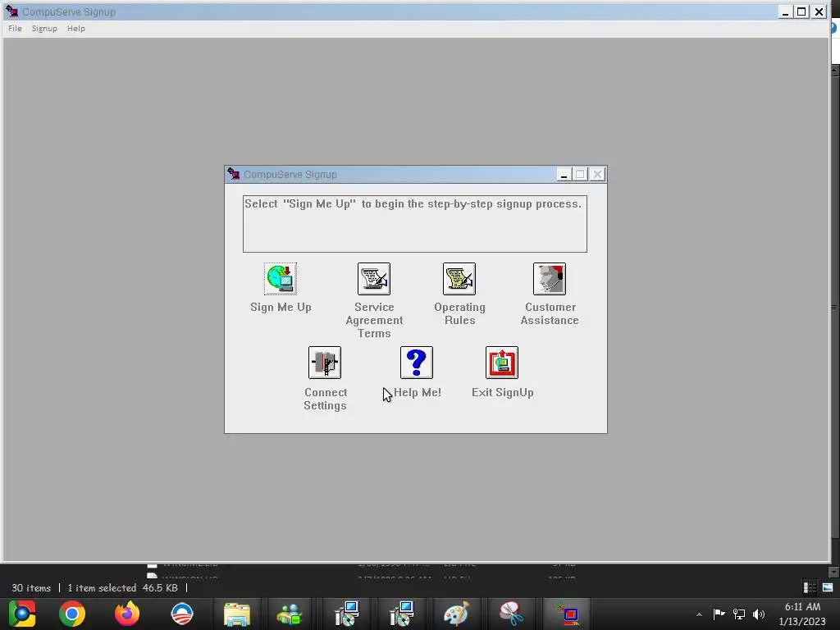Image resolution: width=840 pixels, height=630 pixels.
Task: Show hidden system tray icons arrow
Action: (699, 614)
